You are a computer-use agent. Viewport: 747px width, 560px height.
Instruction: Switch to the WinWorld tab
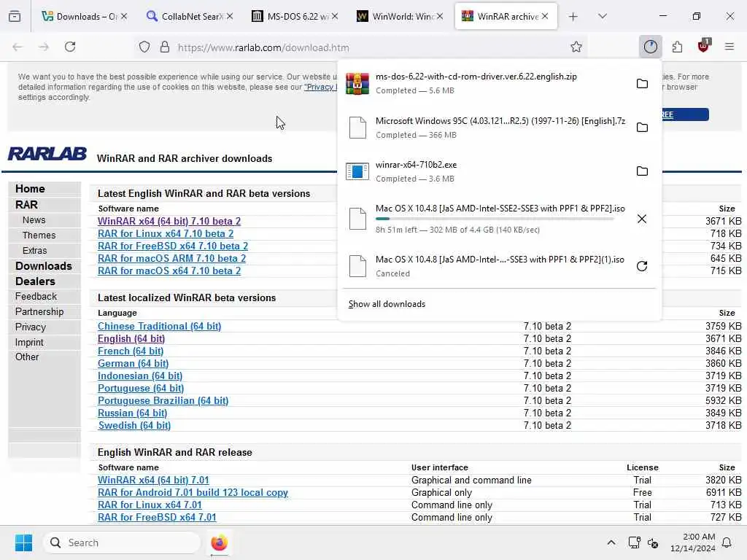tap(400, 16)
